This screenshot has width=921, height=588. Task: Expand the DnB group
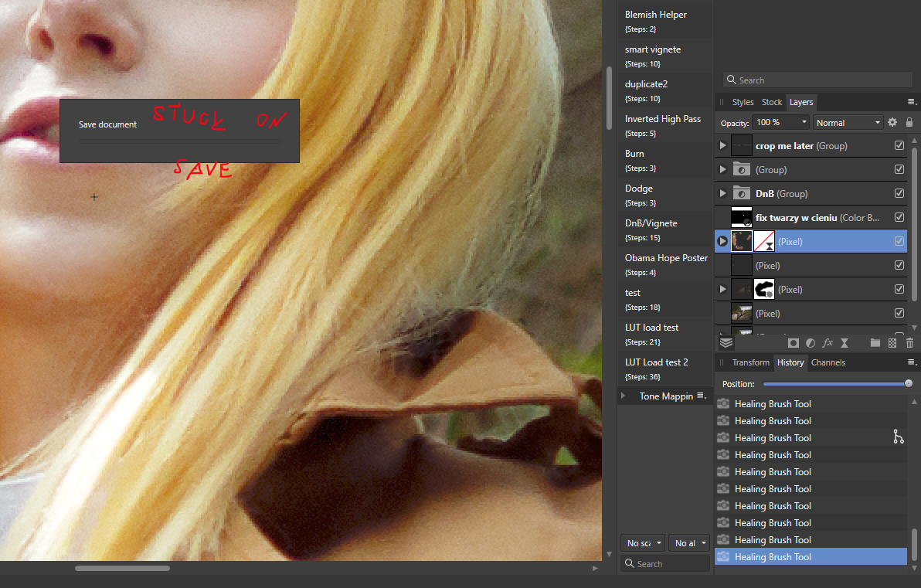(723, 193)
